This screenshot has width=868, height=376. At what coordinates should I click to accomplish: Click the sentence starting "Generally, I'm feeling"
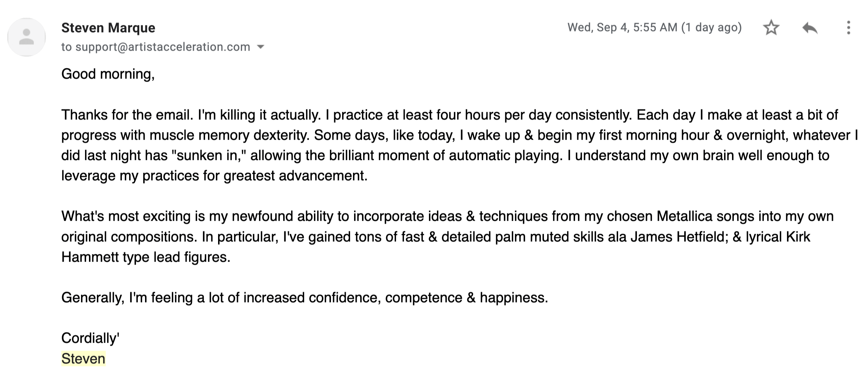pyautogui.click(x=305, y=297)
